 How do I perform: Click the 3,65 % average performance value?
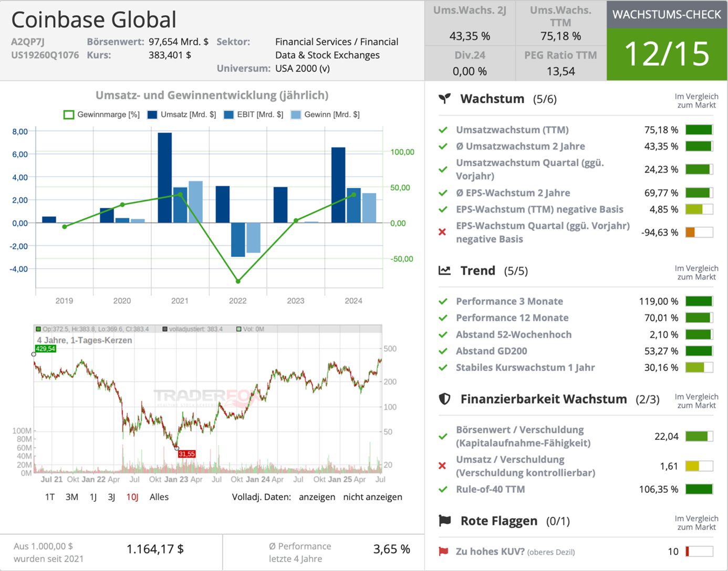(391, 549)
